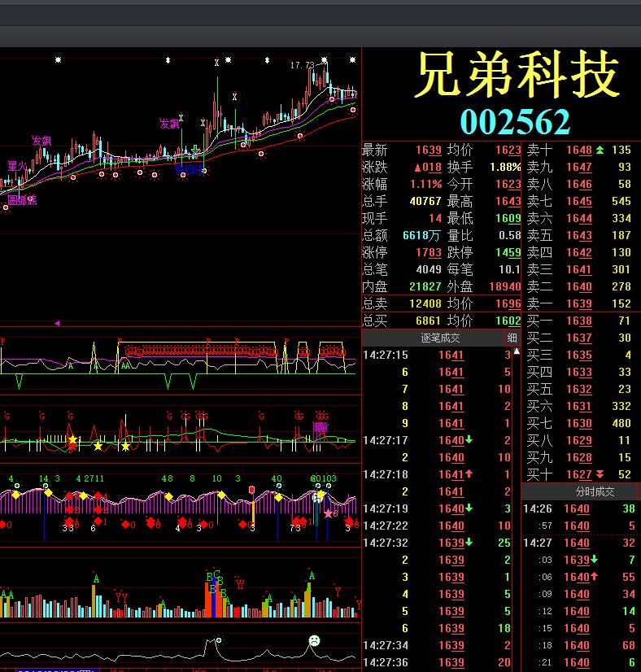
Task: Select the 分时成交 panel header
Action: [595, 491]
